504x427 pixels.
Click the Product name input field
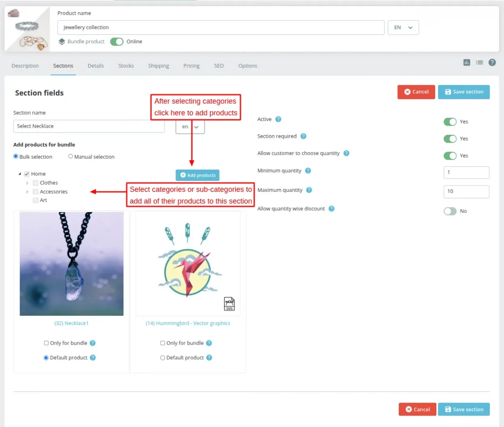coord(221,27)
